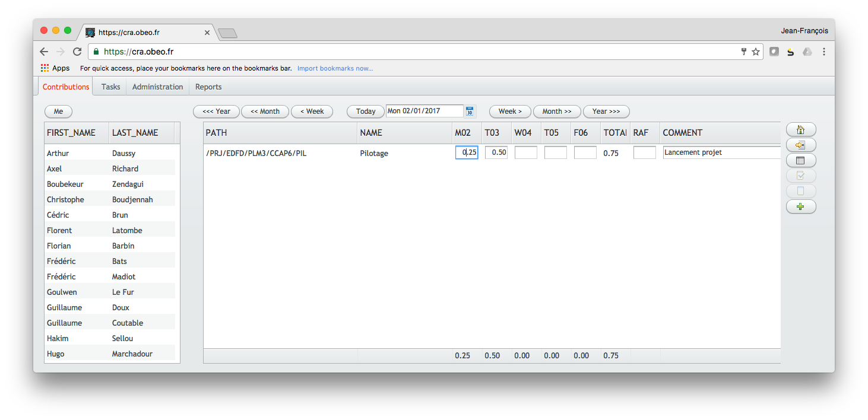Click the Today button
This screenshot has height=420, width=868.
366,112
